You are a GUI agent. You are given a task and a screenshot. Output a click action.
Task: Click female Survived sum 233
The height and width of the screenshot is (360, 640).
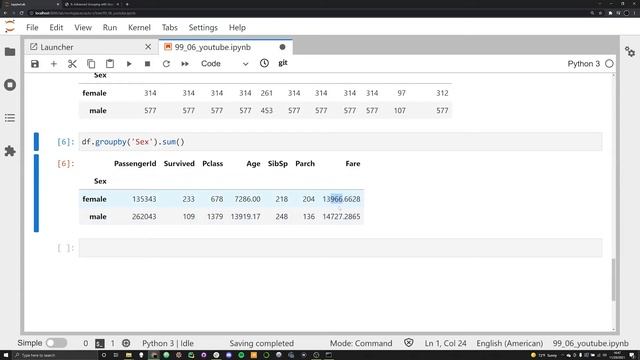coord(189,199)
